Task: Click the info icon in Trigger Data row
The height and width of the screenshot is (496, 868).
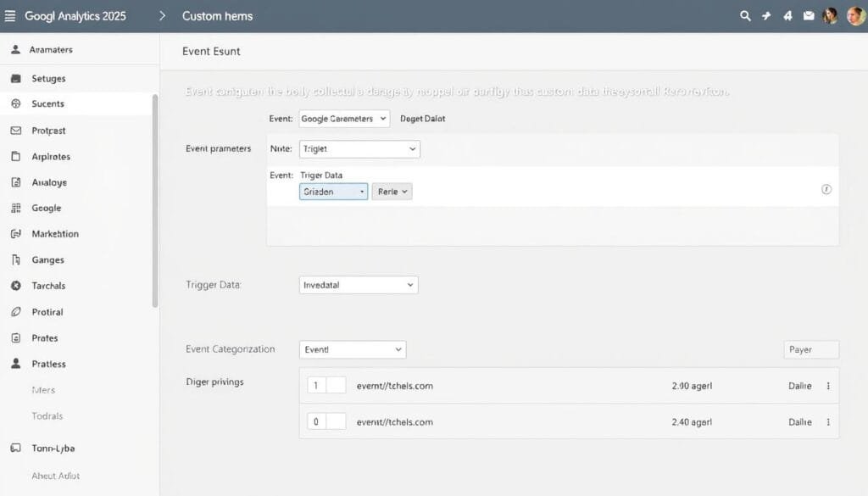Action: pos(826,190)
